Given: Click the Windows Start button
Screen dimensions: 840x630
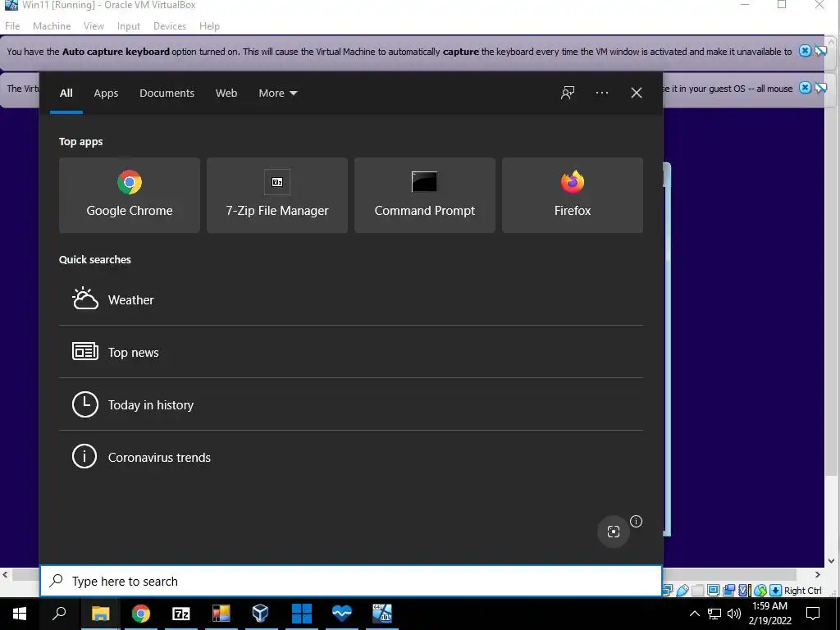Looking at the screenshot, I should click(20, 614).
